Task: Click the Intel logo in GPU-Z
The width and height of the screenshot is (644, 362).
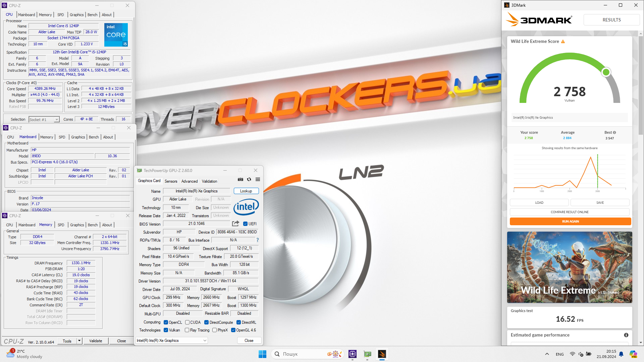Action: click(246, 207)
